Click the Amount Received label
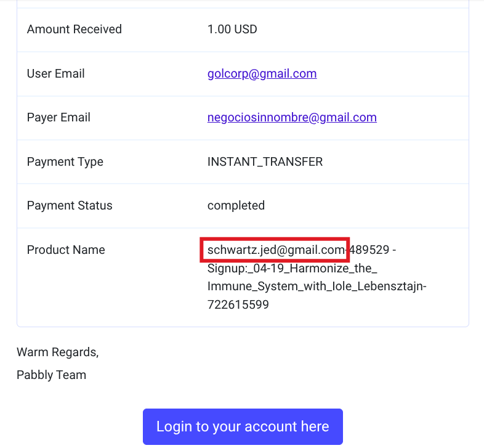This screenshot has width=484, height=448. click(75, 30)
